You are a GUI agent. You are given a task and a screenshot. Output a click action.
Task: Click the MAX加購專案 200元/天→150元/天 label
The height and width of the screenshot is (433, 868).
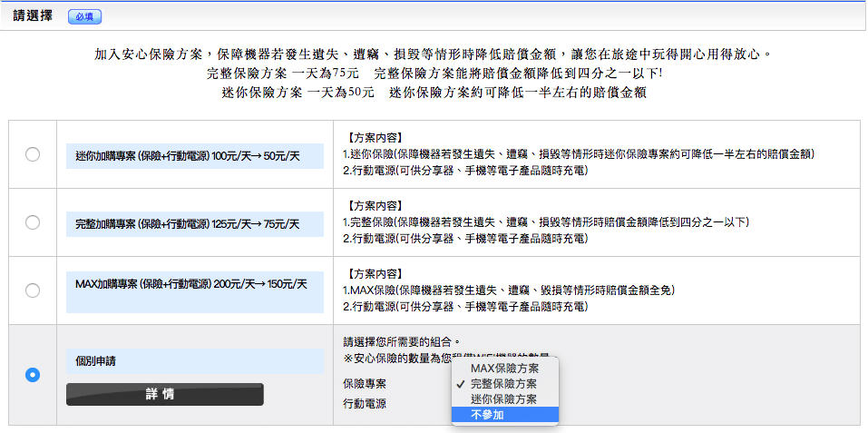195,291
